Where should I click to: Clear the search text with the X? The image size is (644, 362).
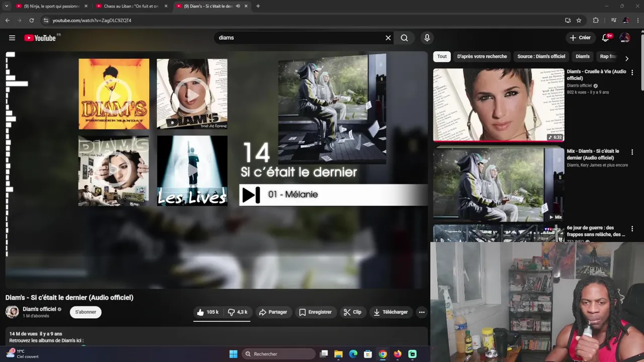[x=388, y=38]
